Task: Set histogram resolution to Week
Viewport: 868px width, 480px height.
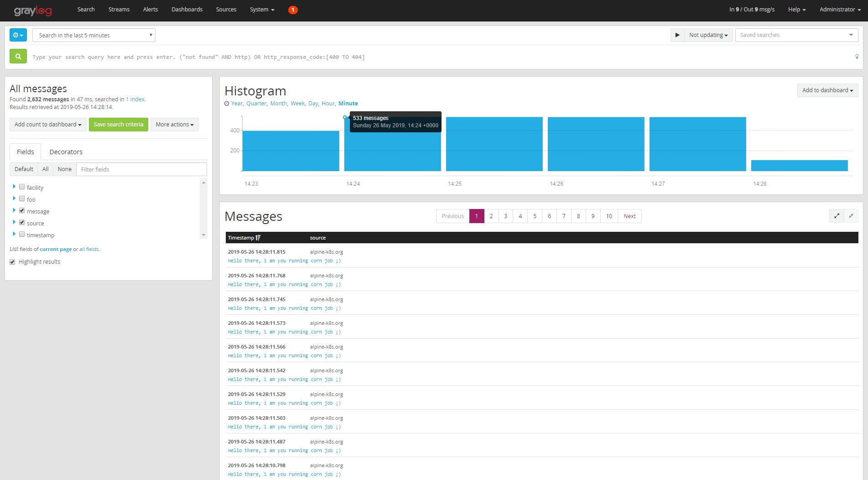Action: tap(297, 104)
